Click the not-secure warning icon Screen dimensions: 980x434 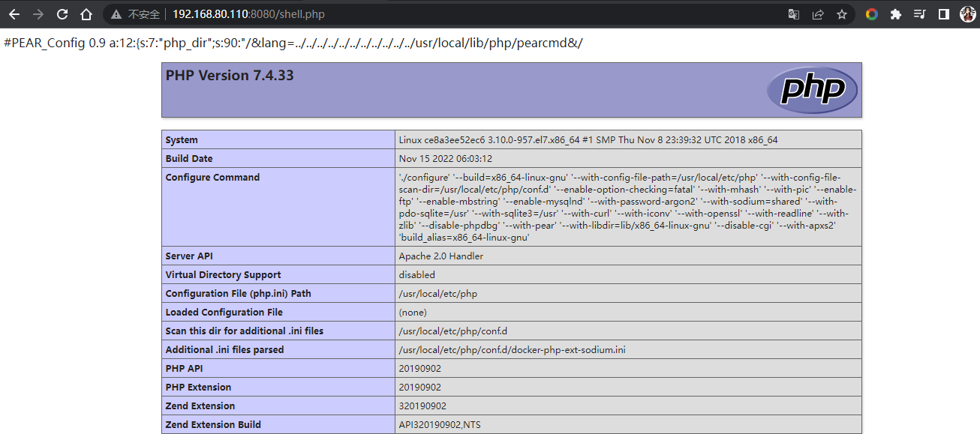116,14
